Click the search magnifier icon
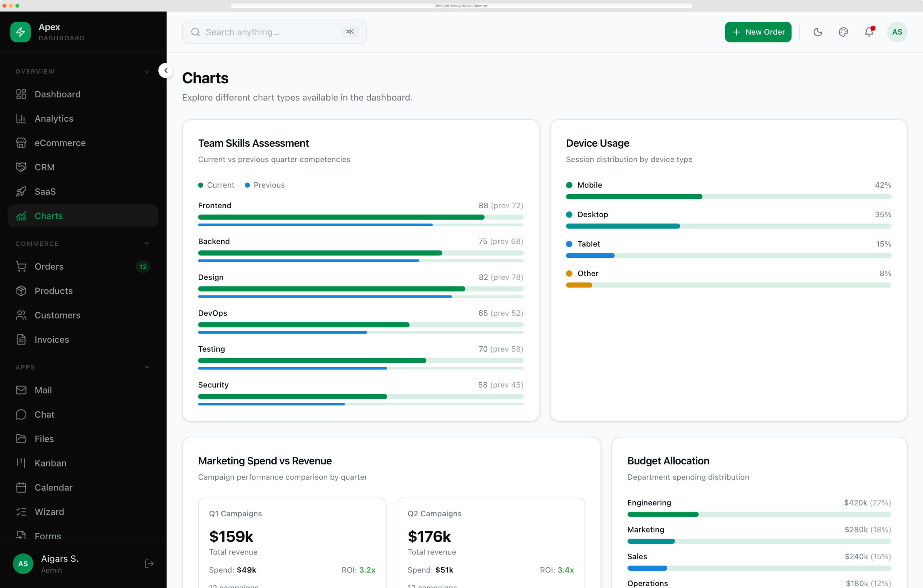923x588 pixels. coord(195,32)
